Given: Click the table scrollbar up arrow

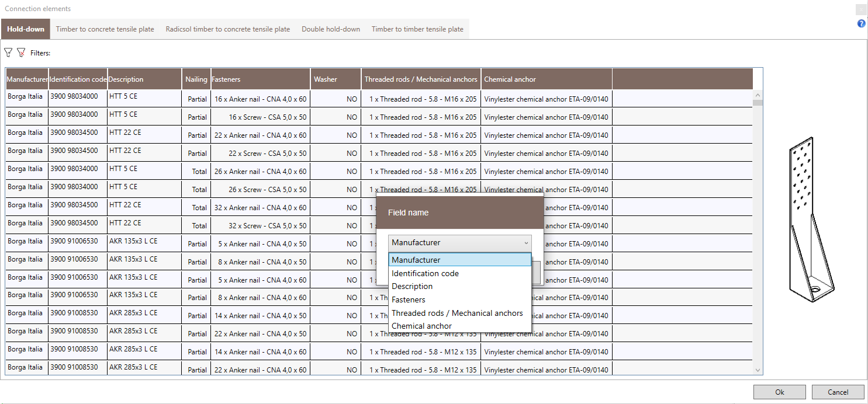Looking at the screenshot, I should (758, 95).
